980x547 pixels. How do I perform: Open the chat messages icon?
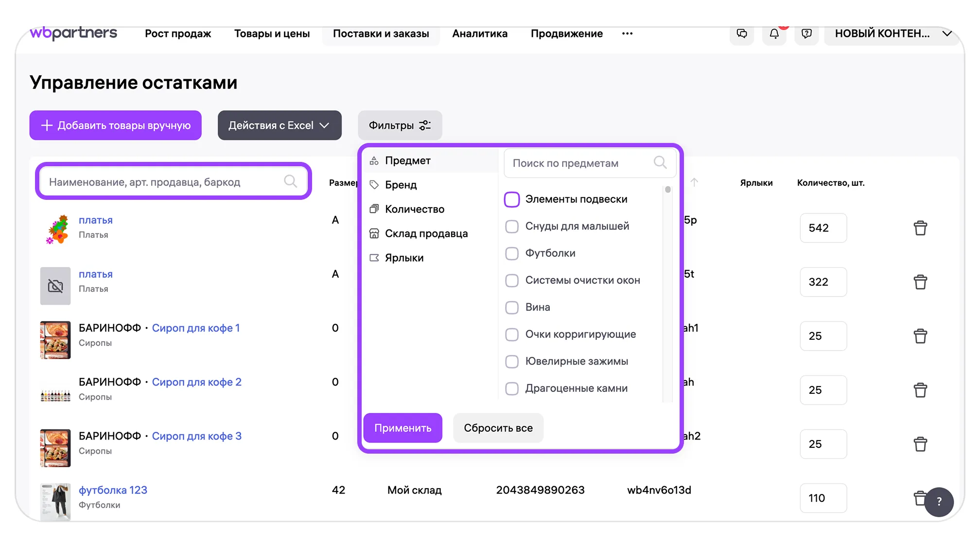[x=742, y=34]
